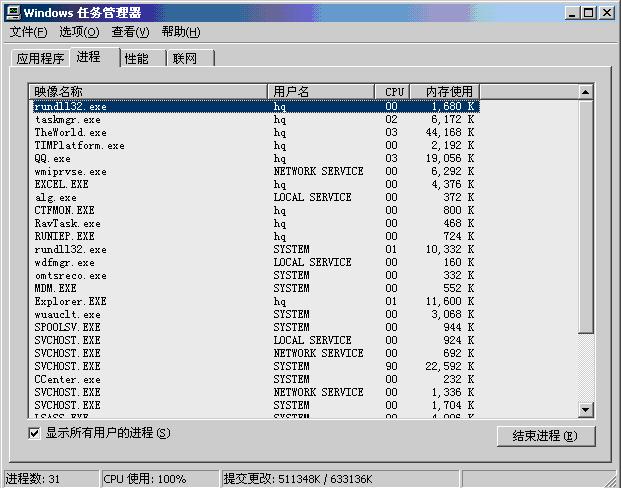Open the 选项(O) menu
The image size is (621, 488).
click(79, 32)
